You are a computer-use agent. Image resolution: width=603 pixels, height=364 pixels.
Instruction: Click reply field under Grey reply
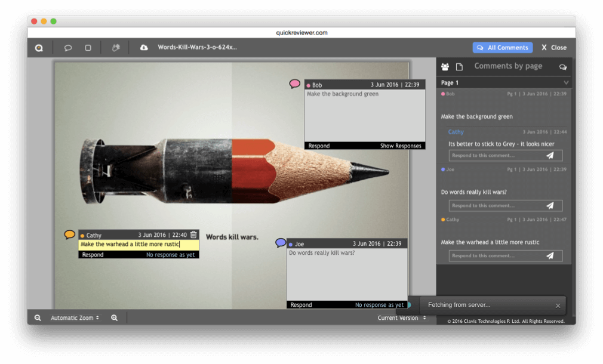(497, 156)
